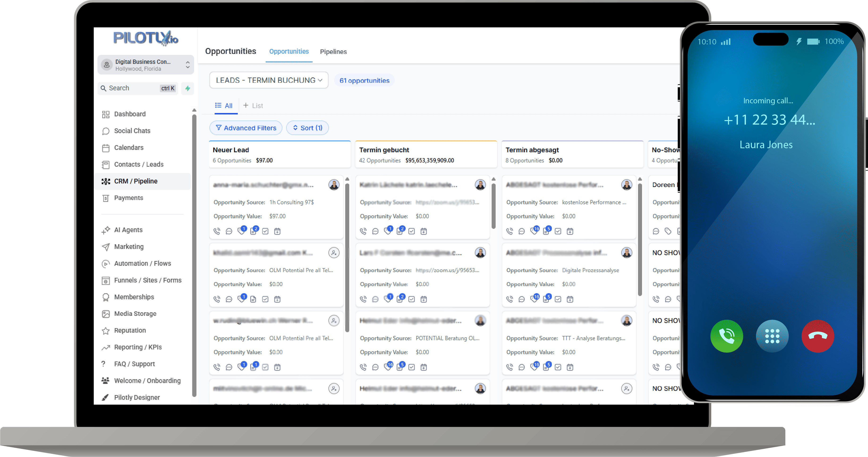Open the keypad icon on the incoming call screen
This screenshot has width=868, height=457.
[772, 336]
